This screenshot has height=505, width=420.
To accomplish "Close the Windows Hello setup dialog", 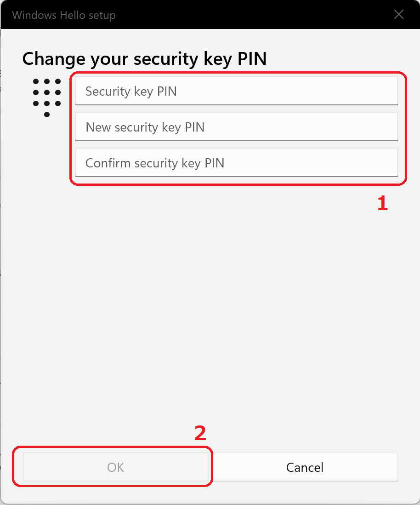I will (399, 14).
